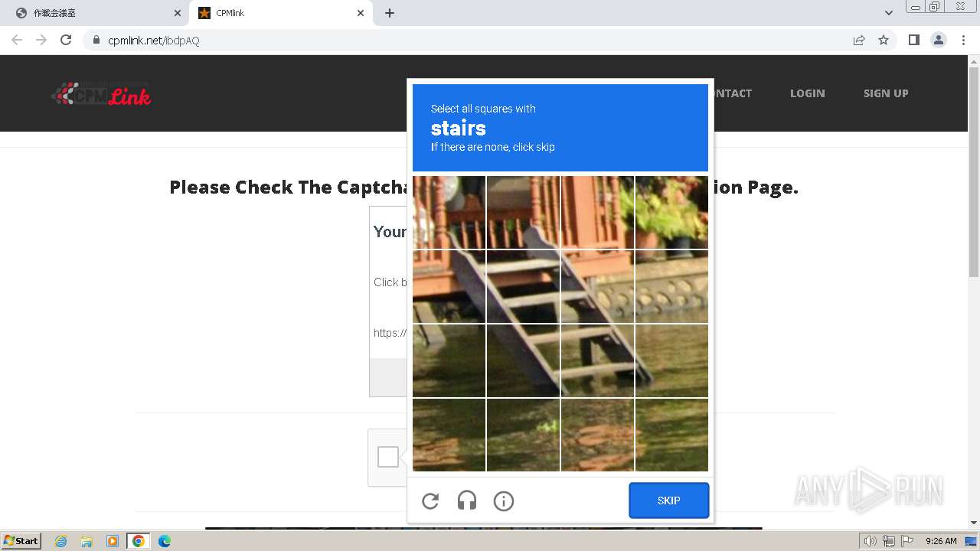
Task: Open File Explorer from taskbar
Action: tap(87, 541)
